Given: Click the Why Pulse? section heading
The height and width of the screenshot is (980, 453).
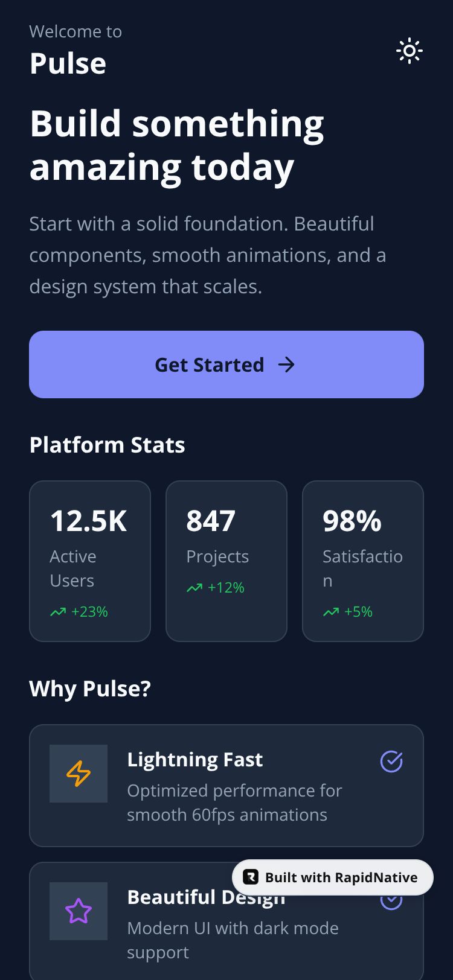Looking at the screenshot, I should (x=90, y=689).
